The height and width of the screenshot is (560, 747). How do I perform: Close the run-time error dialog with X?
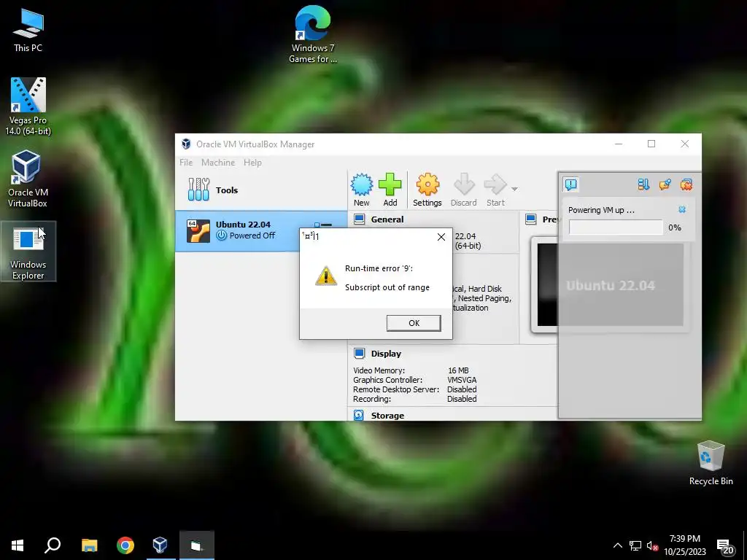click(441, 237)
